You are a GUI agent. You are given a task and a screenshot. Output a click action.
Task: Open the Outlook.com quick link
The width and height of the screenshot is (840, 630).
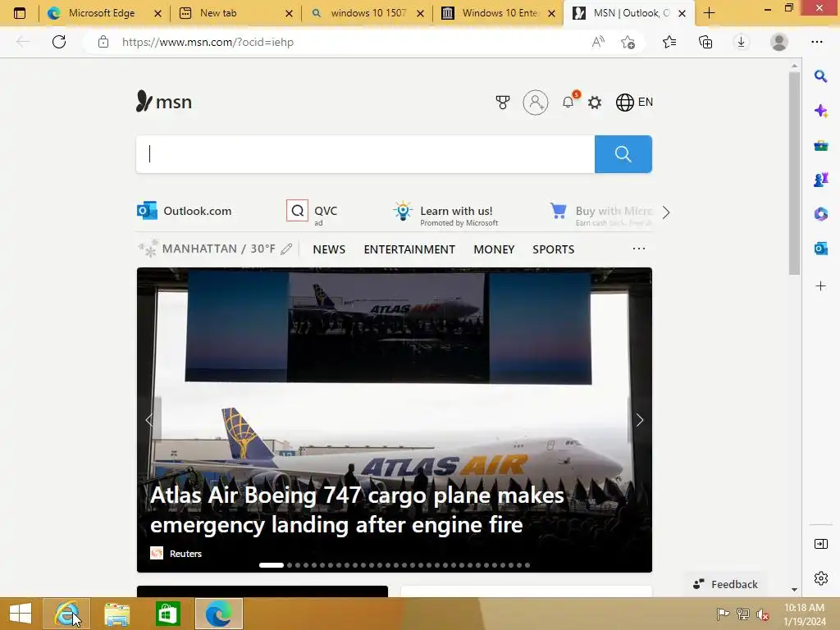[185, 211]
